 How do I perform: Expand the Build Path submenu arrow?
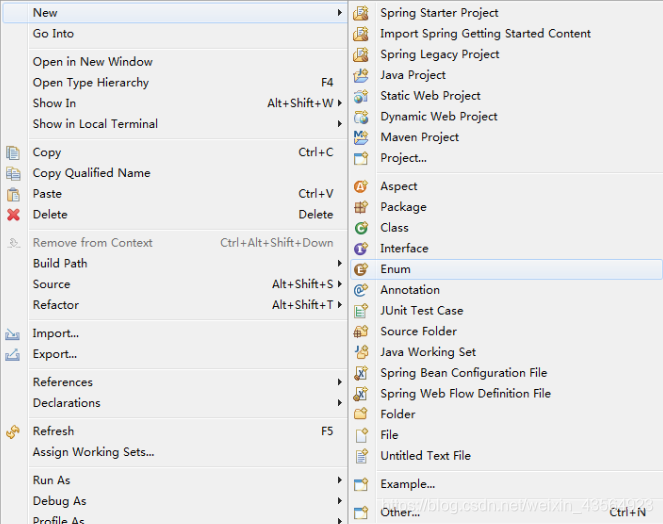pyautogui.click(x=340, y=263)
